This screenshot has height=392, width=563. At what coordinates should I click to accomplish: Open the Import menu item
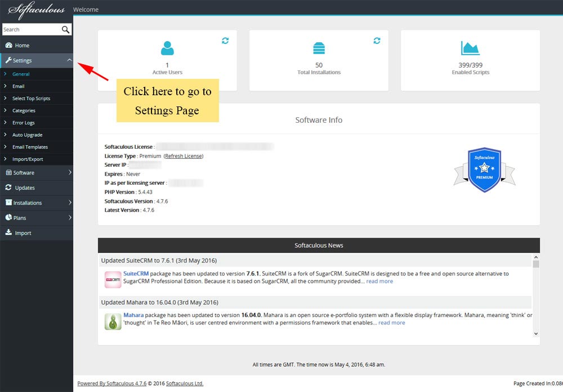coord(37,233)
